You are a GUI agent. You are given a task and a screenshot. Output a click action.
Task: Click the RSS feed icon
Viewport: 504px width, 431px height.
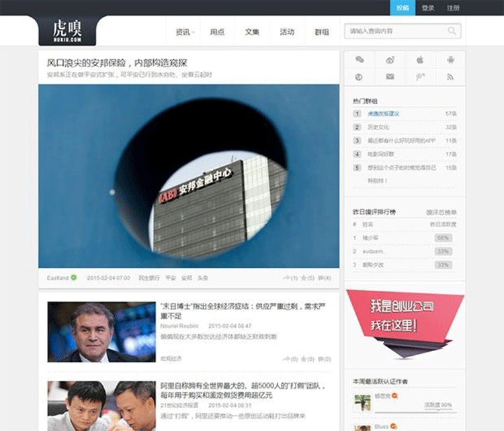450,77
